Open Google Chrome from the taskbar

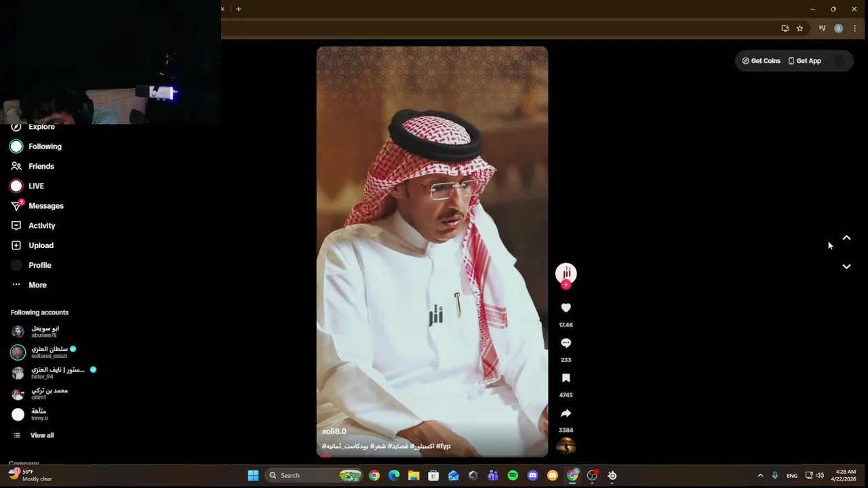pos(374,476)
